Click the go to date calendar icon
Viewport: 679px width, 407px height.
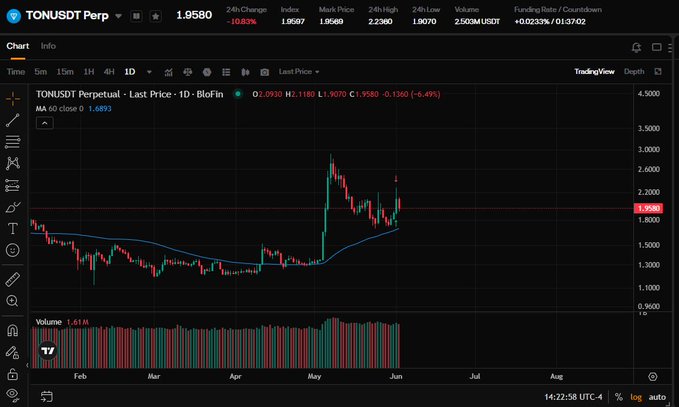click(x=47, y=396)
